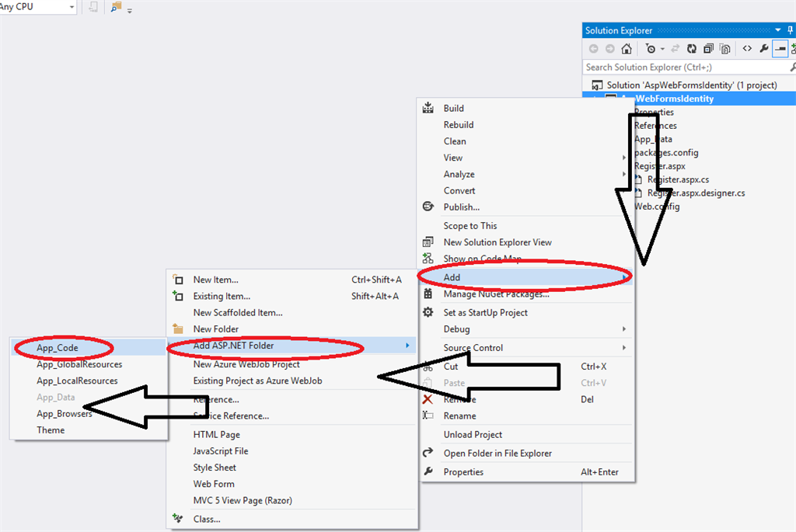Image resolution: width=796 pixels, height=532 pixels.
Task: Click Publish... with globe icon
Action: [428, 207]
